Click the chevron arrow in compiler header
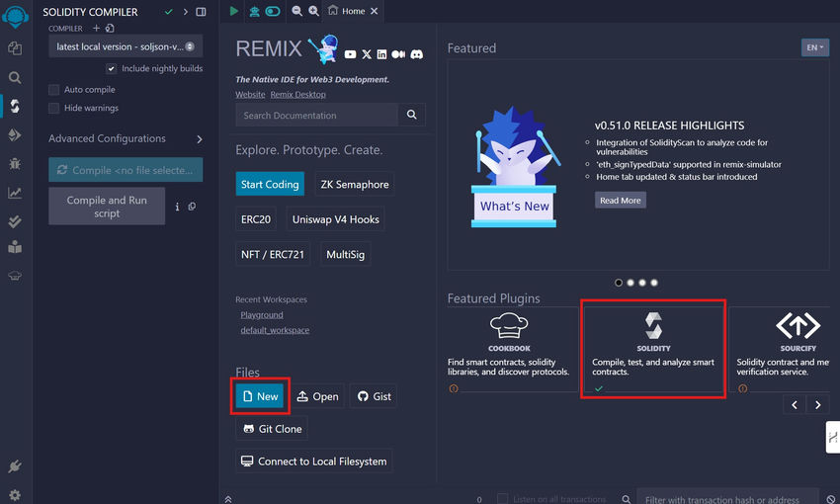This screenshot has height=504, width=840. click(x=186, y=12)
